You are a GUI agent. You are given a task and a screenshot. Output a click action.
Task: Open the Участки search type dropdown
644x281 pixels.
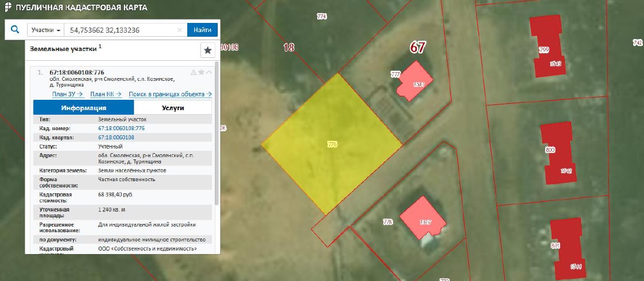[x=46, y=30]
